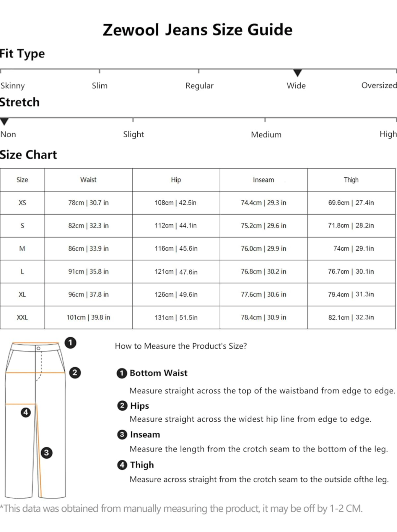Click the number 2 marker beside the pants hip line

pyautogui.click(x=75, y=372)
